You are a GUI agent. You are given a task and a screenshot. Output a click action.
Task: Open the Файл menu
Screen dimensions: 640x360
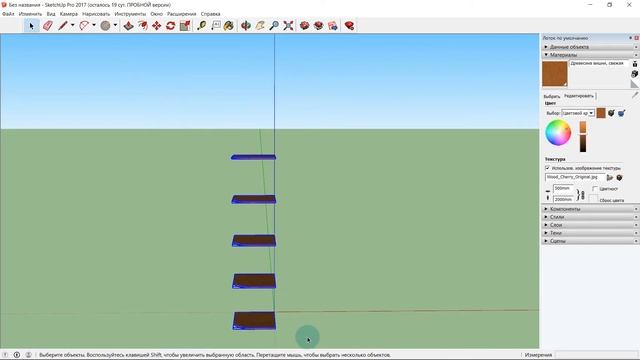click(x=8, y=14)
